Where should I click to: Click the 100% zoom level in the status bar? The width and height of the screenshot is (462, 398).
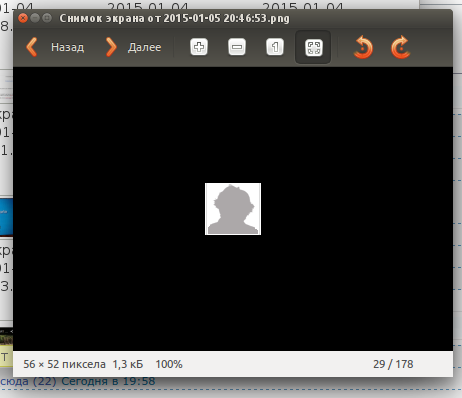(169, 364)
